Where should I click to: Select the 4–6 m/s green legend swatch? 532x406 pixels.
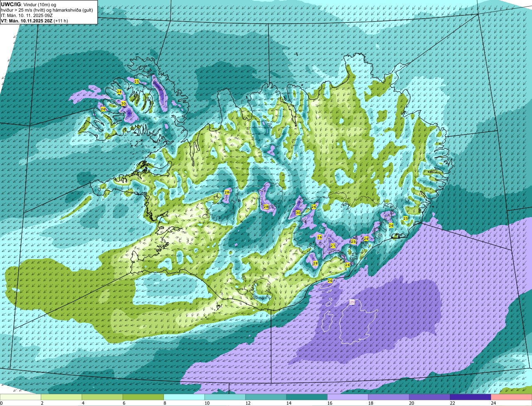(x=103, y=397)
